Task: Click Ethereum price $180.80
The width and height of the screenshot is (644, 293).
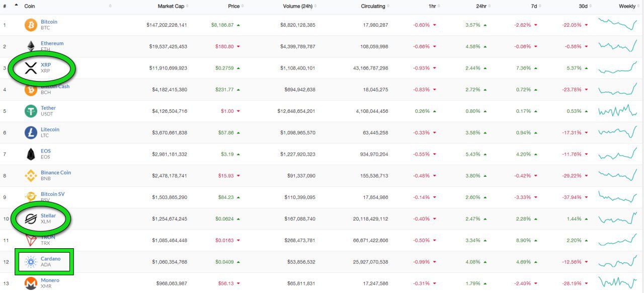Action: tap(224, 46)
